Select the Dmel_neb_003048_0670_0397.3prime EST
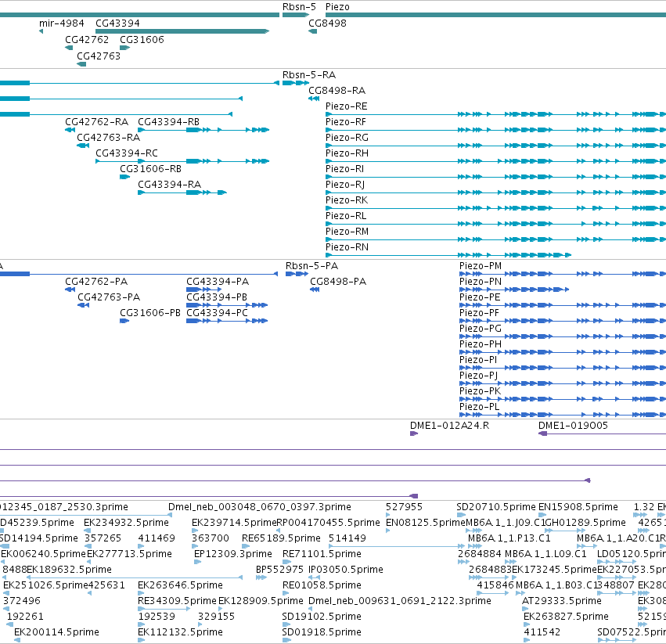666x644 pixels. pos(260,507)
